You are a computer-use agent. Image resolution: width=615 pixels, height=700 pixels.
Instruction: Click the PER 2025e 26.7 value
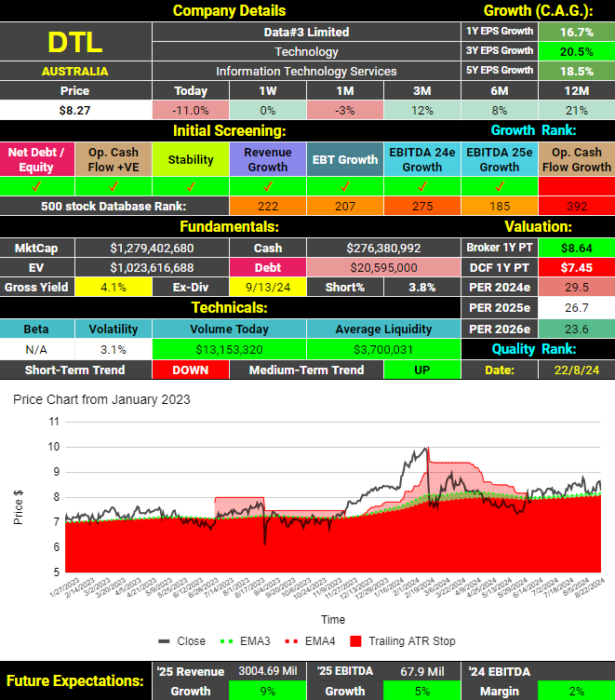click(577, 308)
